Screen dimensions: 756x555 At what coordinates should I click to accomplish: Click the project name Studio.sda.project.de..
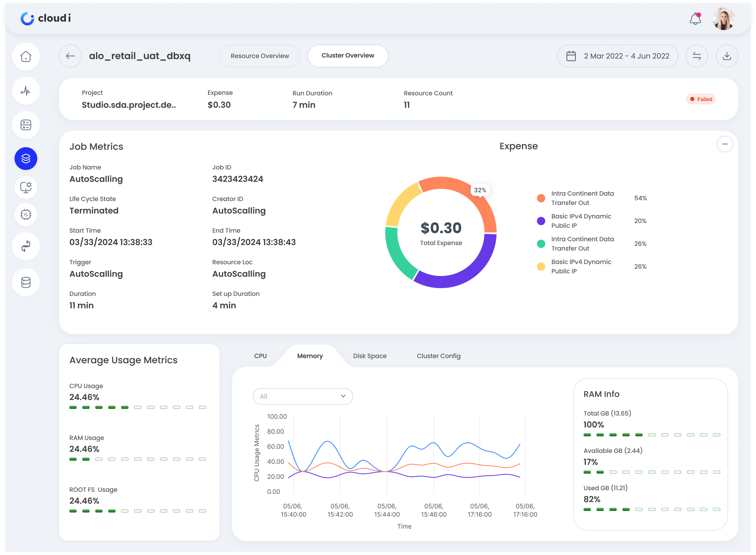tap(129, 105)
